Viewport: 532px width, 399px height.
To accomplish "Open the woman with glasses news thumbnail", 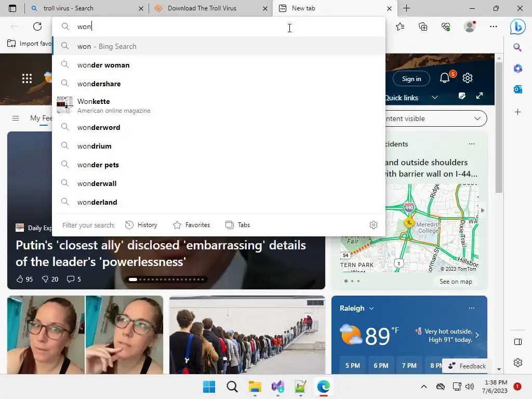I will [85, 335].
